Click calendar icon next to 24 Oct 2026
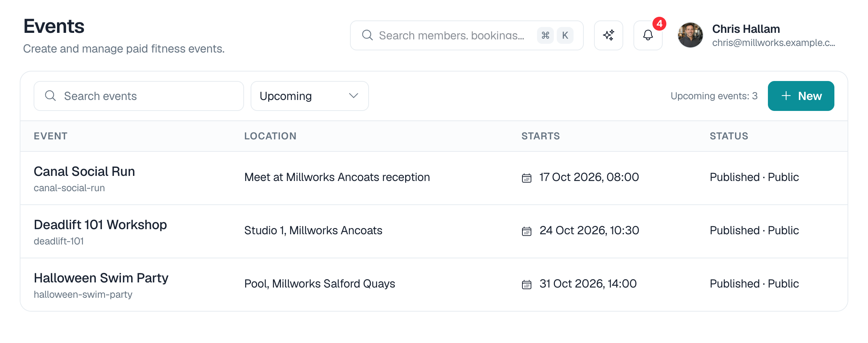This screenshot has height=343, width=868. coord(526,231)
